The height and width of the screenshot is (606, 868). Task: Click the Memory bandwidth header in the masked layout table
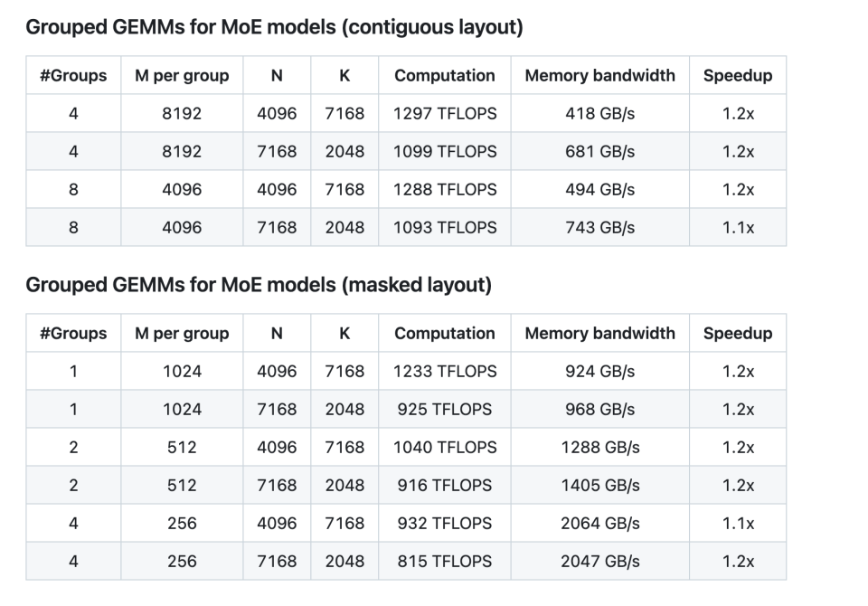[x=599, y=333]
